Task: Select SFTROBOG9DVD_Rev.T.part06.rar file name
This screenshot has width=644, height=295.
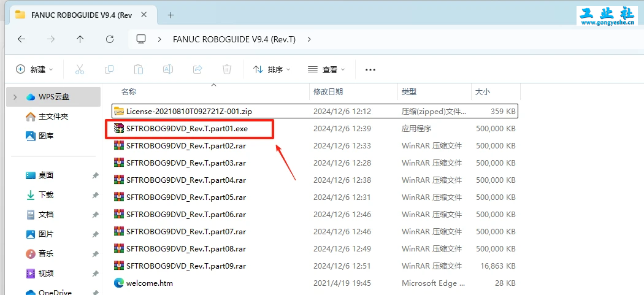Action: point(186,215)
